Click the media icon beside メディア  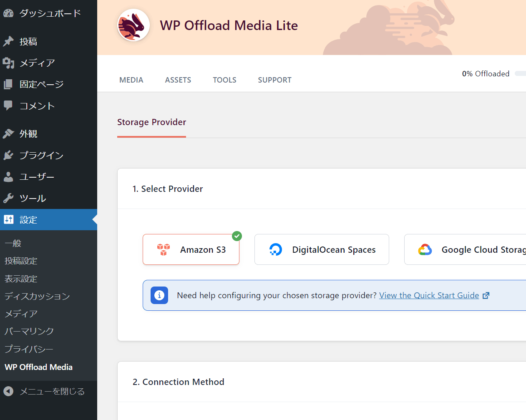pyautogui.click(x=8, y=63)
